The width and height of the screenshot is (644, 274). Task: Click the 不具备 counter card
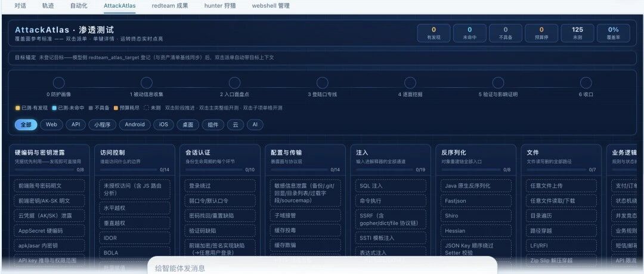(506, 33)
